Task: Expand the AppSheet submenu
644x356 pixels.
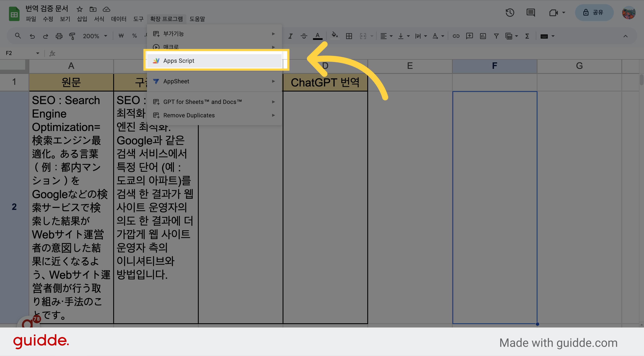Action: pos(214,81)
